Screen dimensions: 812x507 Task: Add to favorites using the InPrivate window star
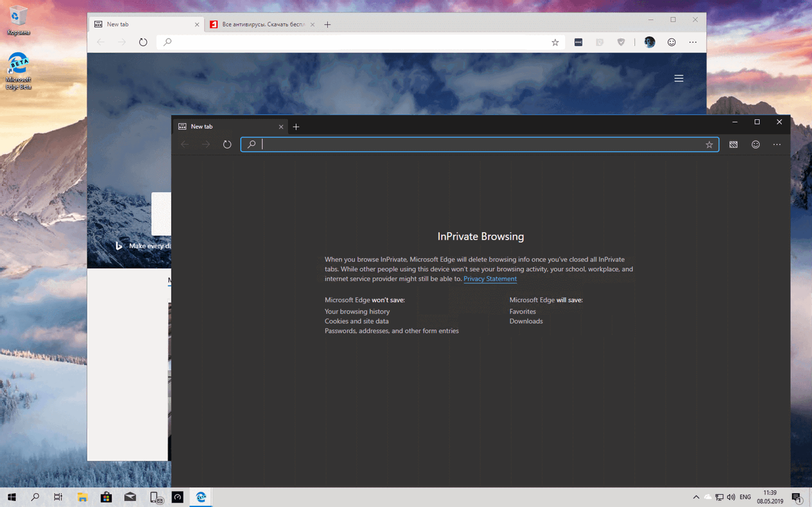pos(709,144)
